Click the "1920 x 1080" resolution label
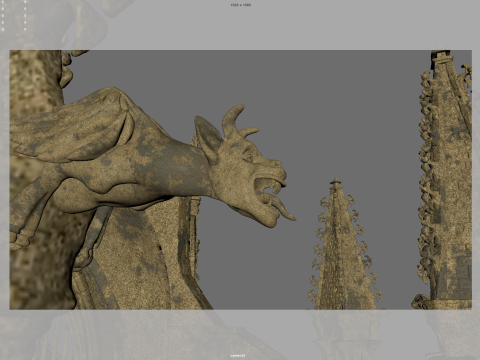Screen dimensions: 480x360 [240, 5]
